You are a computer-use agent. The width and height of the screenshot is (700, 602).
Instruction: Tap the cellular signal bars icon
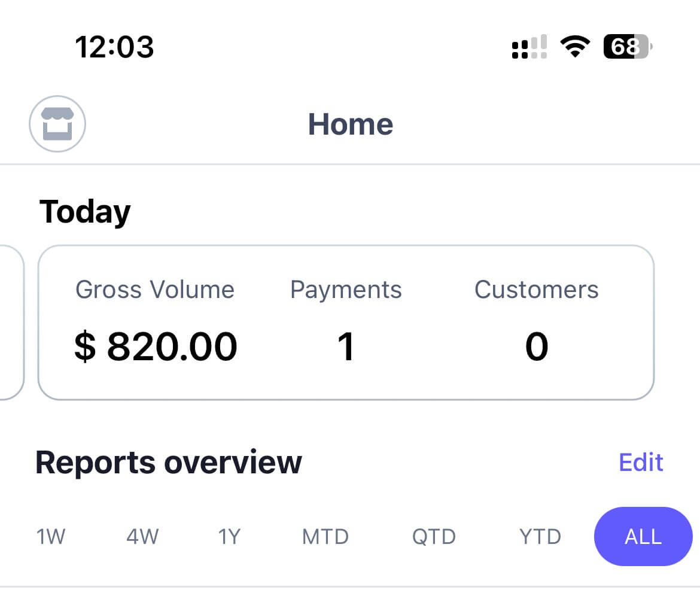(529, 47)
